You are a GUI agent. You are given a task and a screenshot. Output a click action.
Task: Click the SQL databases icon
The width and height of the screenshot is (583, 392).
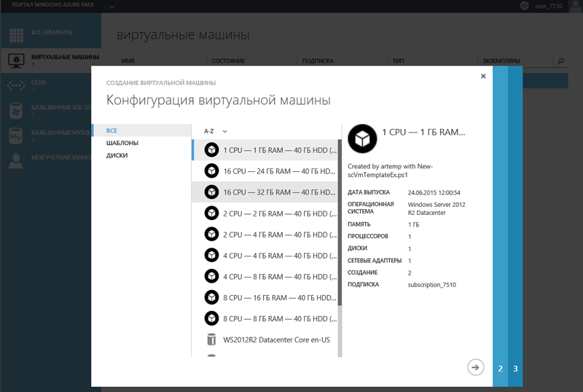16,111
